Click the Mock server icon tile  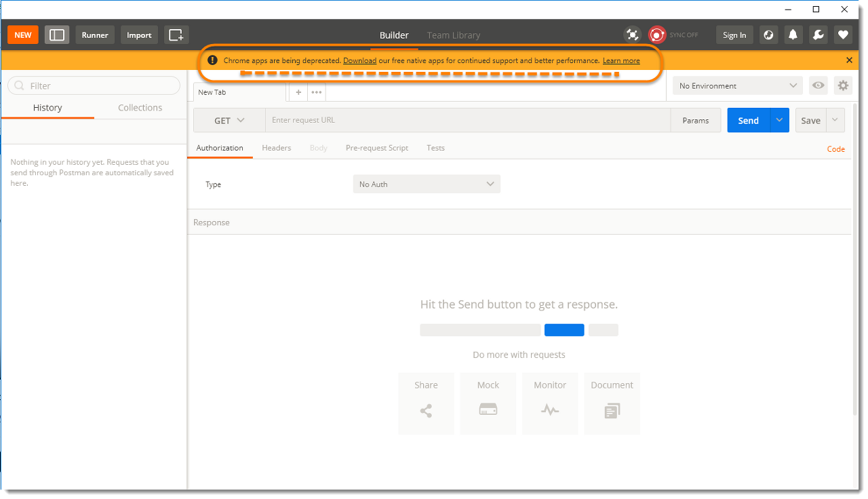coord(488,403)
